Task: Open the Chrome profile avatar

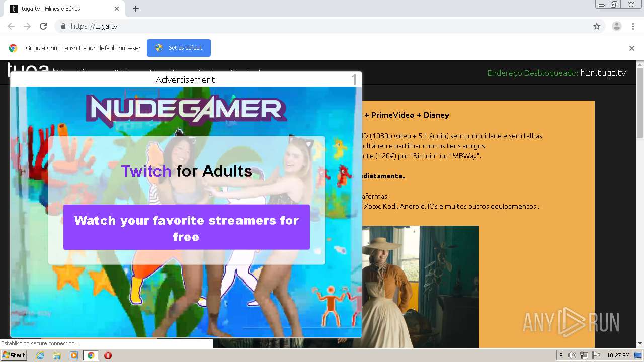Action: click(617, 26)
